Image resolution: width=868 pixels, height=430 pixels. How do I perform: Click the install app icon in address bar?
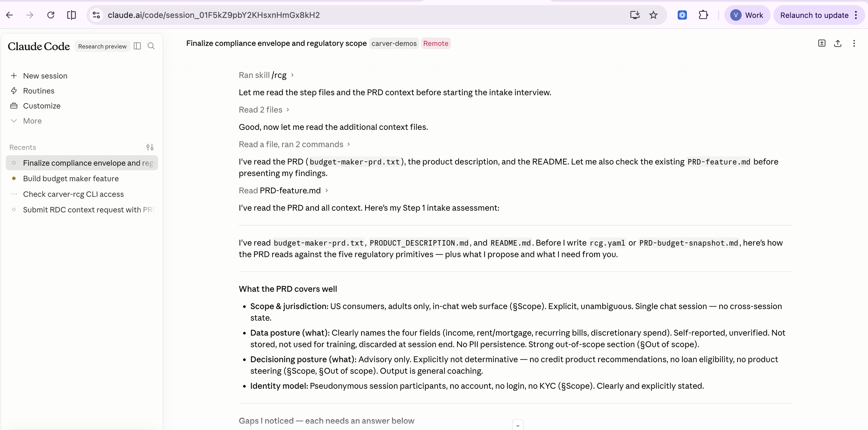tap(634, 15)
